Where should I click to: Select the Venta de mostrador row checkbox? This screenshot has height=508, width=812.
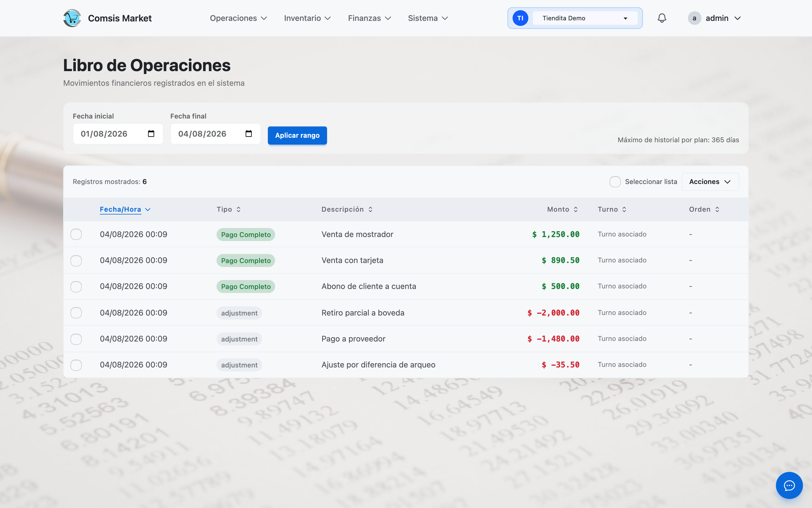pyautogui.click(x=76, y=234)
